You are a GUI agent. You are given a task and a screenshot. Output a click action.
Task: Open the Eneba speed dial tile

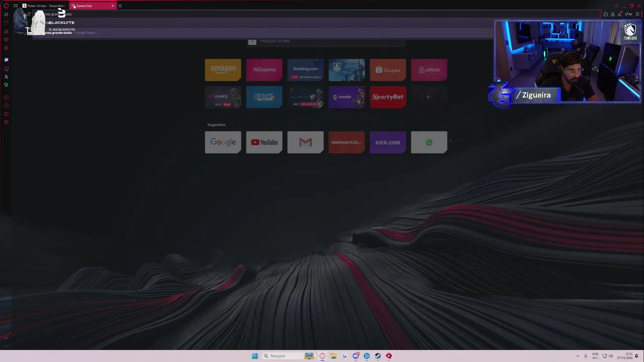point(347,97)
